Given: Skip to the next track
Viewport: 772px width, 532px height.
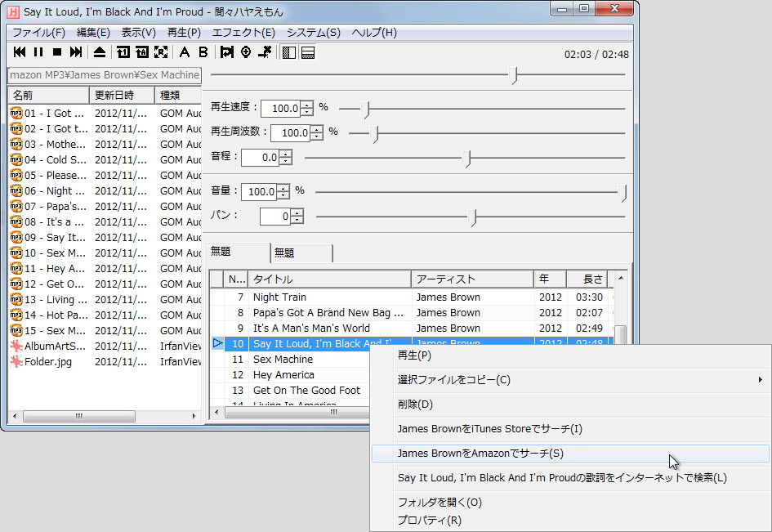Looking at the screenshot, I should click(76, 52).
